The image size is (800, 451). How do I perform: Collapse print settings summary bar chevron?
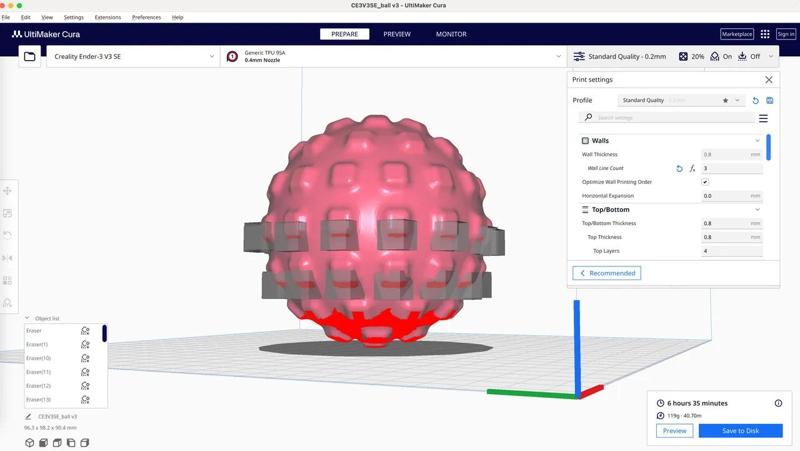coord(770,57)
